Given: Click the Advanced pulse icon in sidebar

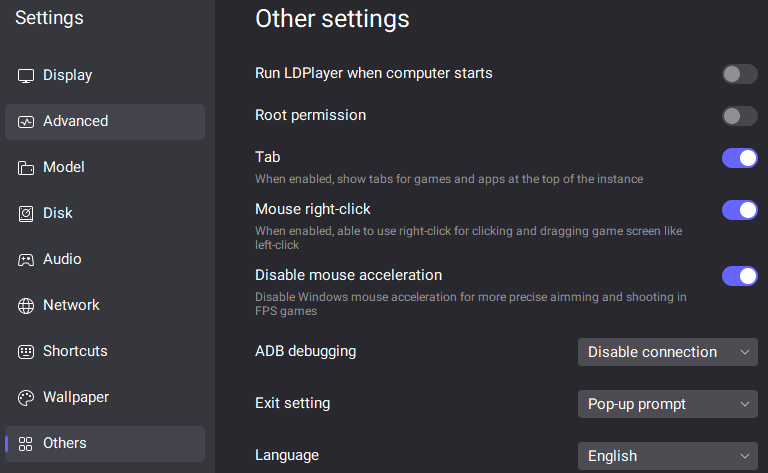Looking at the screenshot, I should [26, 122].
